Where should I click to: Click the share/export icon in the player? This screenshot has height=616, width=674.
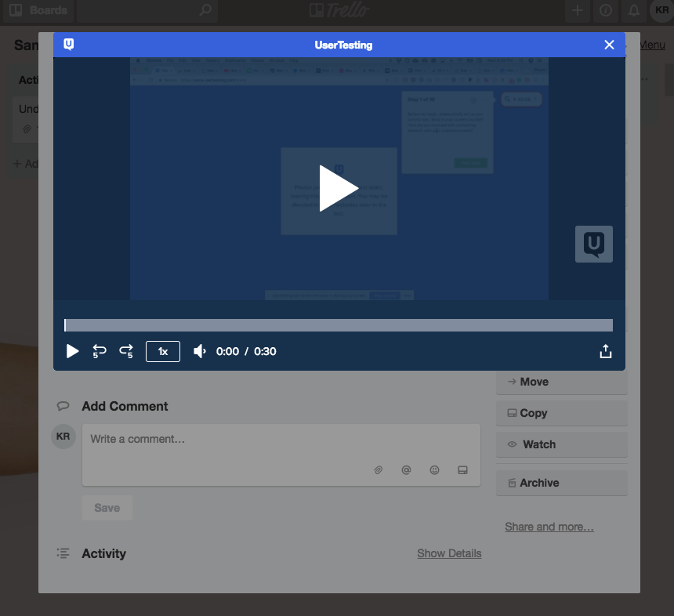(x=606, y=351)
